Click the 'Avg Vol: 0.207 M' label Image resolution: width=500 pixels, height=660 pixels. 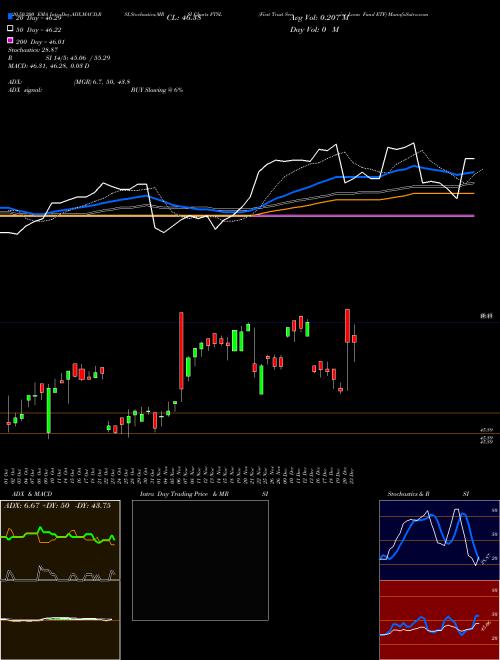point(319,18)
